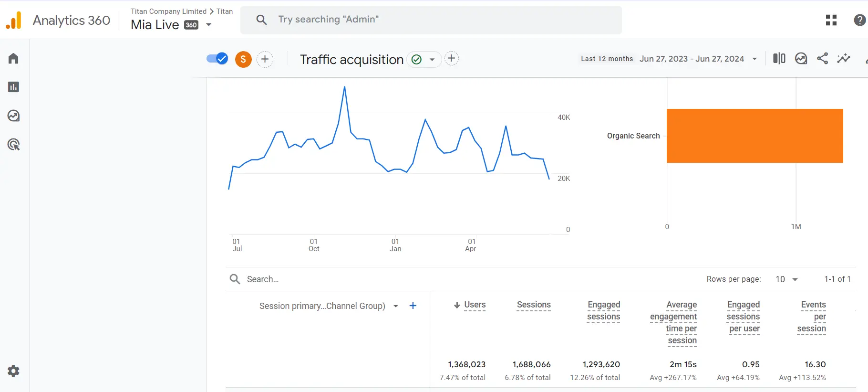Click Jun 27, 2023 - Jun 27, 2024 range

[x=692, y=59]
